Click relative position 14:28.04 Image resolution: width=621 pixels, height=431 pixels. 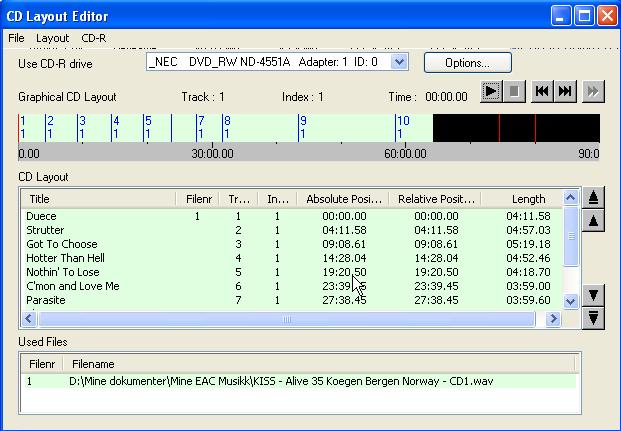click(436, 258)
